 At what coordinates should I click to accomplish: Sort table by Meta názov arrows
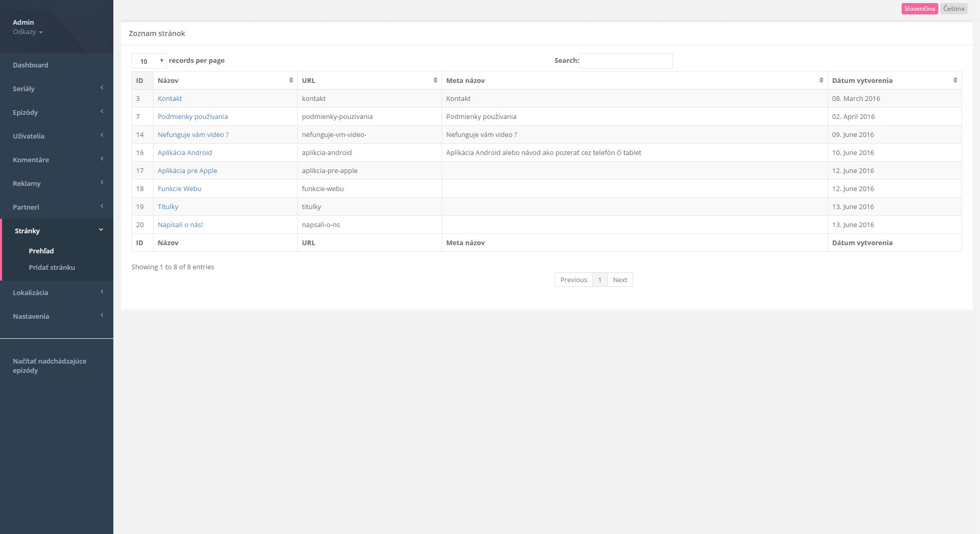(821, 80)
